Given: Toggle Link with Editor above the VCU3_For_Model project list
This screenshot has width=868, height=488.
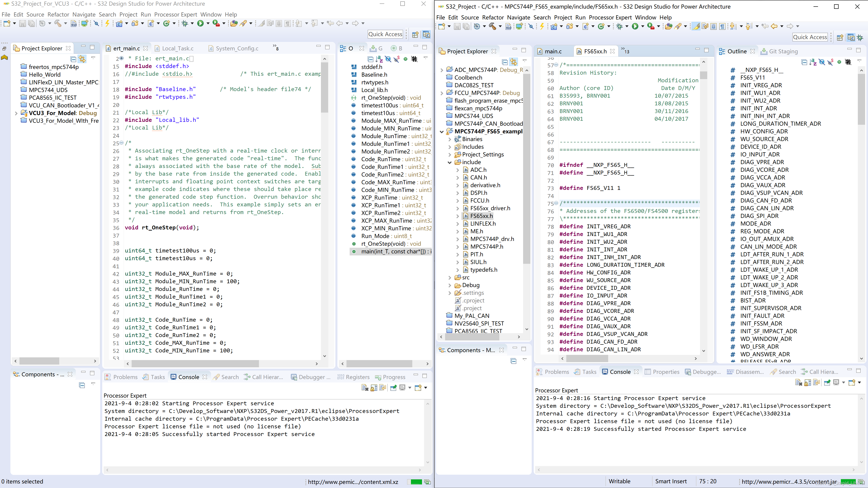Looking at the screenshot, I should click(82, 59).
